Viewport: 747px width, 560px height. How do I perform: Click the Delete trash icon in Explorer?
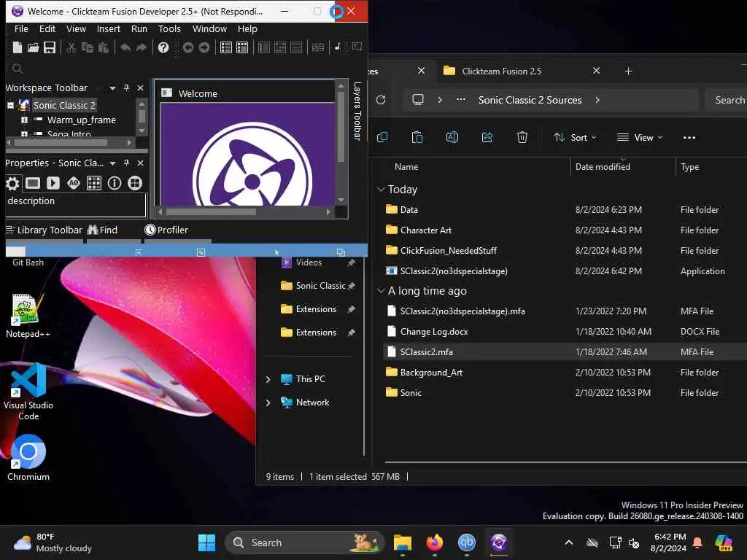(522, 138)
